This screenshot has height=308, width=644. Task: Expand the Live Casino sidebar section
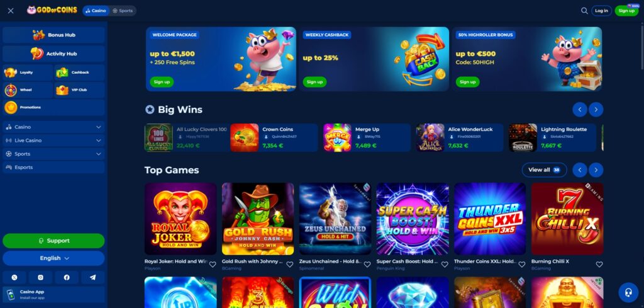pyautogui.click(x=54, y=140)
